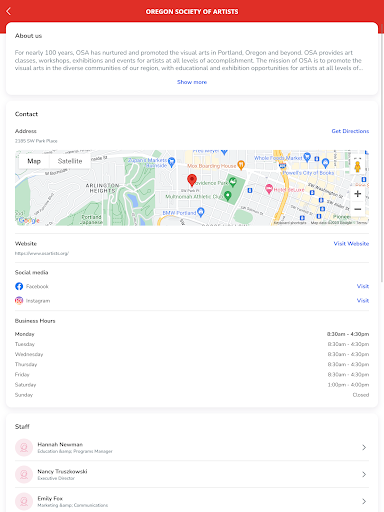Zoom out on the map
This screenshot has width=384, height=512.
pos(357,209)
